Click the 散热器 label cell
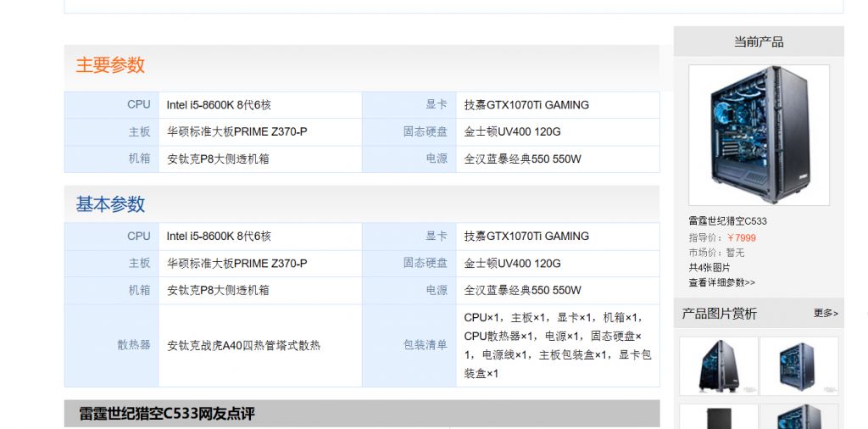Viewport: 868px width, 429px height. click(112, 345)
